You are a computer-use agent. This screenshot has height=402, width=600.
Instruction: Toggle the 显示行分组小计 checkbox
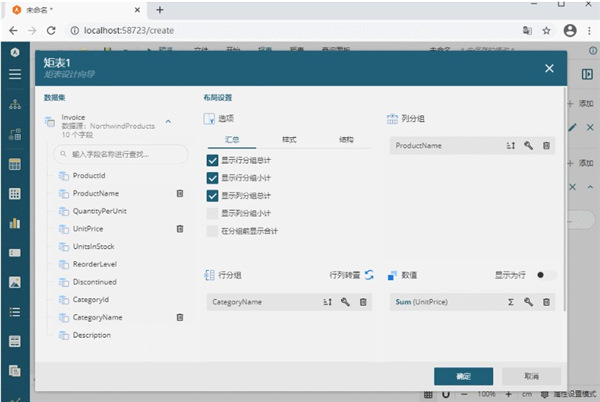[x=212, y=178]
